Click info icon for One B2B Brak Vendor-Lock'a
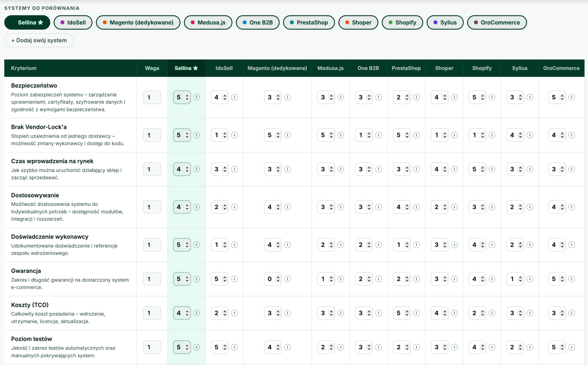Screen dimensions: 588x365 pyautogui.click(x=379, y=135)
